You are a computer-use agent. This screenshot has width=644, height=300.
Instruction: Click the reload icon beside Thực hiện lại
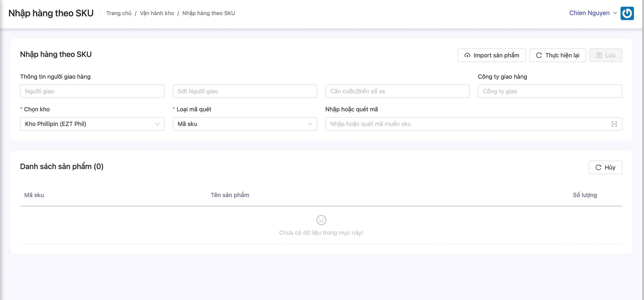point(539,55)
